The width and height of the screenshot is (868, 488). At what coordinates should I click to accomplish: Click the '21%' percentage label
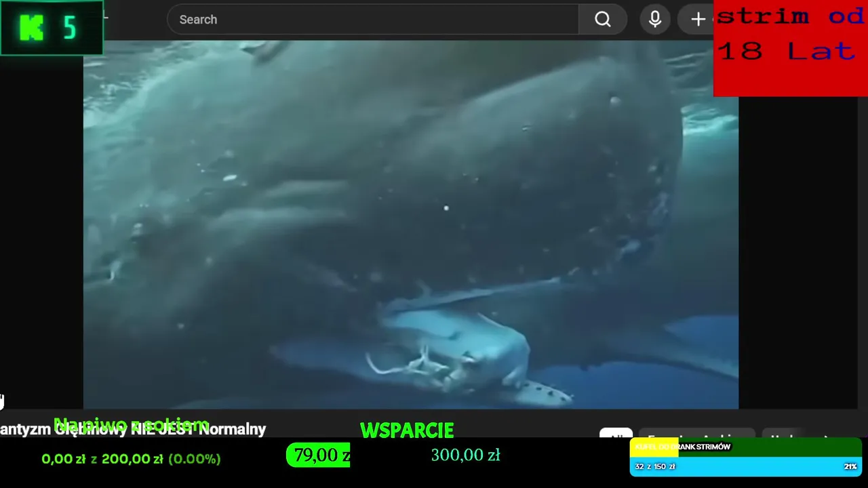click(x=850, y=466)
